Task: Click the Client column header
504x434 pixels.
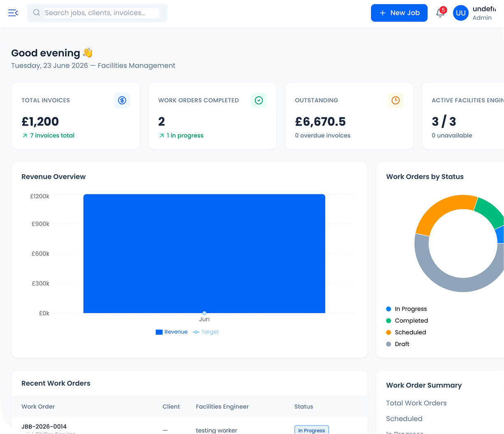Action: [x=171, y=406]
